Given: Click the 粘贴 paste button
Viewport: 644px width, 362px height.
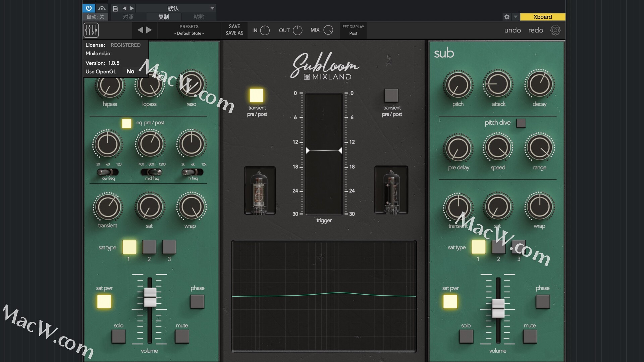Looking at the screenshot, I should pyautogui.click(x=199, y=17).
